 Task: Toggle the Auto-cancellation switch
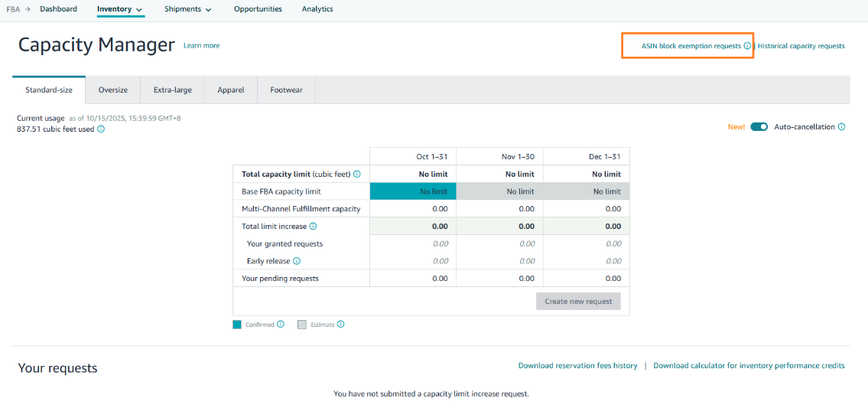coord(759,127)
